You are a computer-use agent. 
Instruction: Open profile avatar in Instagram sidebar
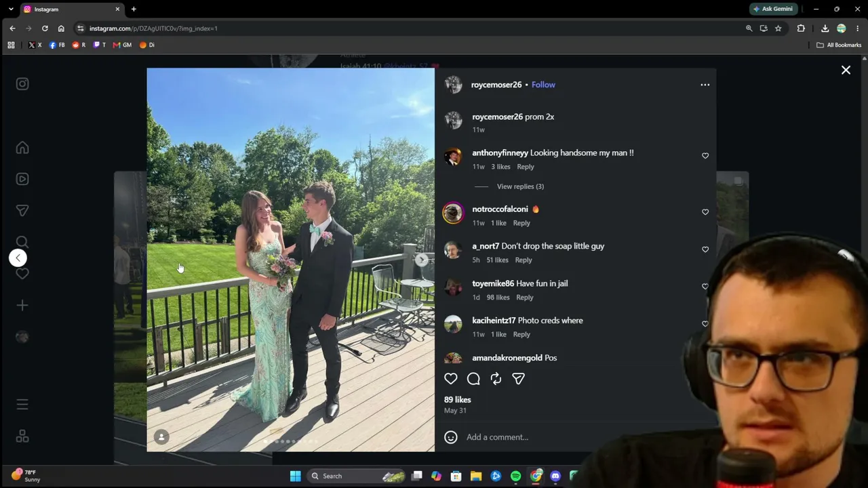click(22, 337)
